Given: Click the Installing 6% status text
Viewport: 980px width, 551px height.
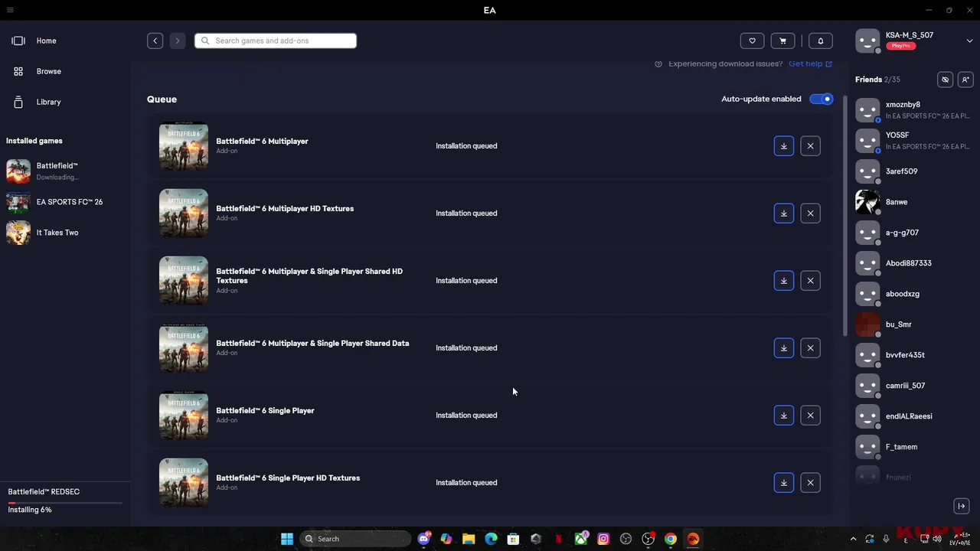Looking at the screenshot, I should [x=30, y=510].
